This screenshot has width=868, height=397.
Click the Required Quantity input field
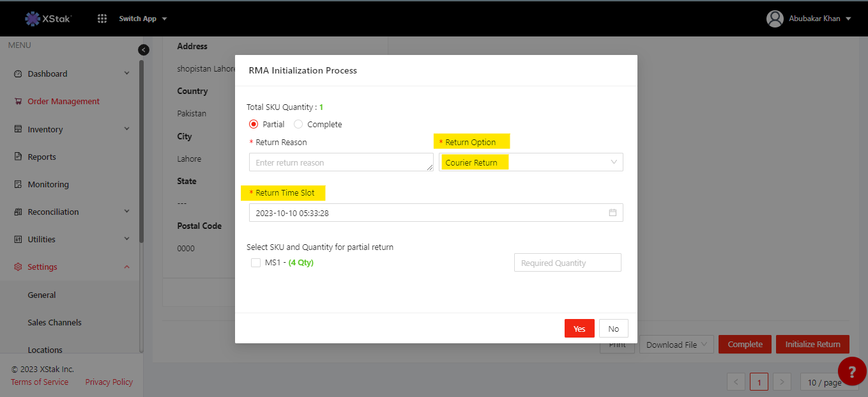[x=567, y=263]
